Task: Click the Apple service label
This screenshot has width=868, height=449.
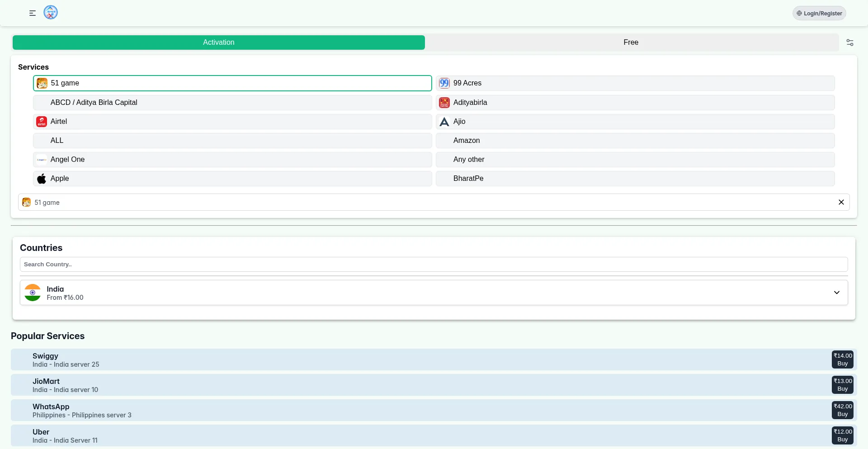Action: [60, 179]
